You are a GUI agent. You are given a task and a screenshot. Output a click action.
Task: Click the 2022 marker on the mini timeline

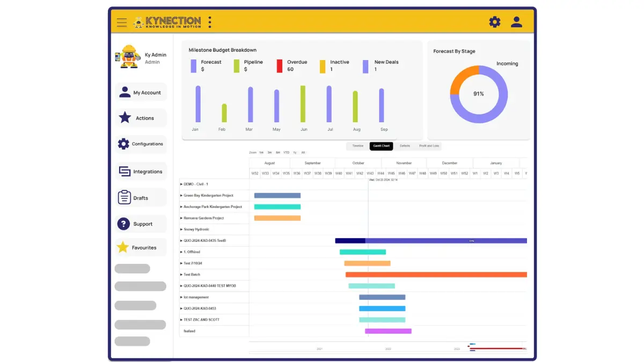pyautogui.click(x=387, y=348)
